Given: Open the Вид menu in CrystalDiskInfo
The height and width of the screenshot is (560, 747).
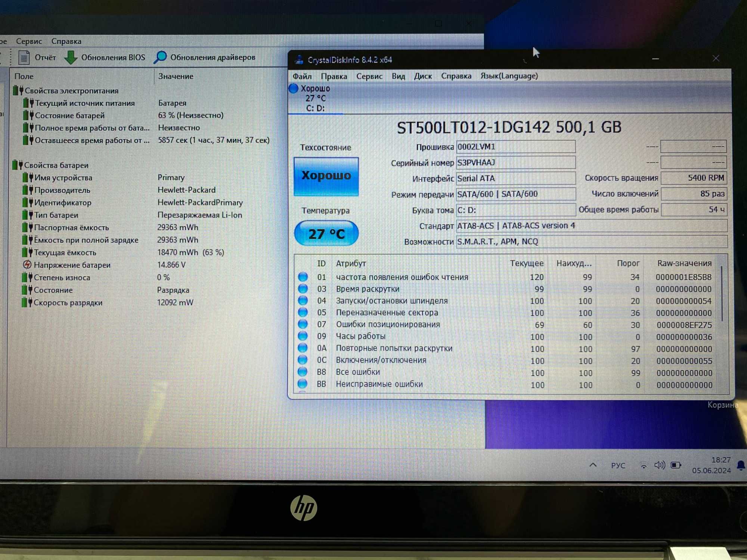Looking at the screenshot, I should 398,76.
